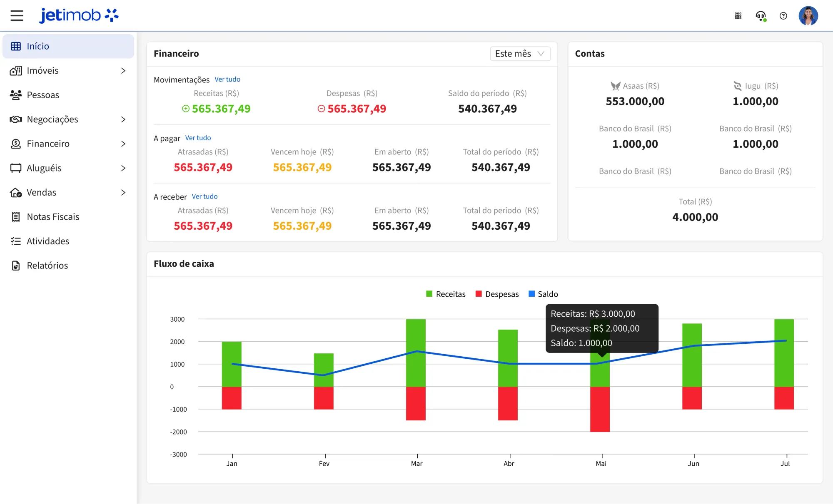Open Imóveis menu item label
This screenshot has height=504, width=833.
(x=42, y=71)
